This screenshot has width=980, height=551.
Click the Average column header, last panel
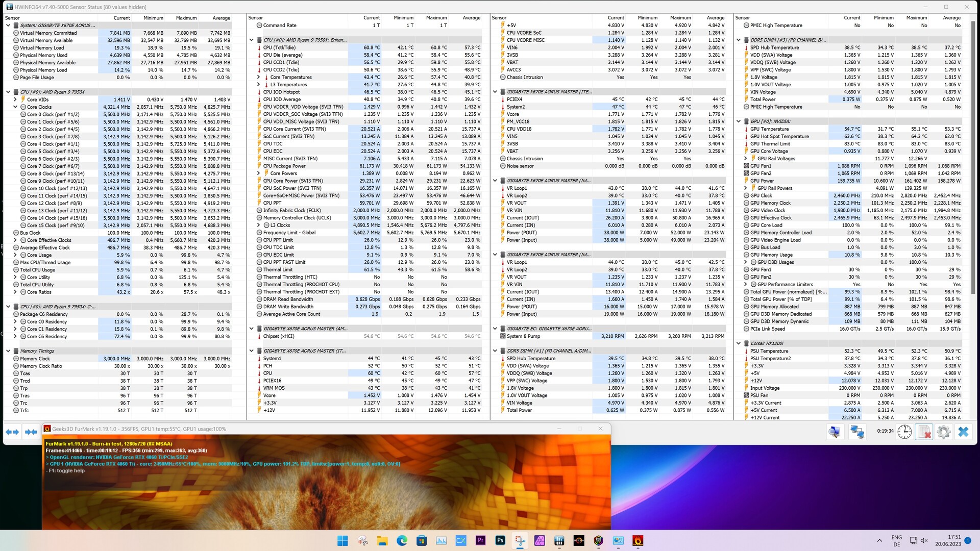point(951,18)
